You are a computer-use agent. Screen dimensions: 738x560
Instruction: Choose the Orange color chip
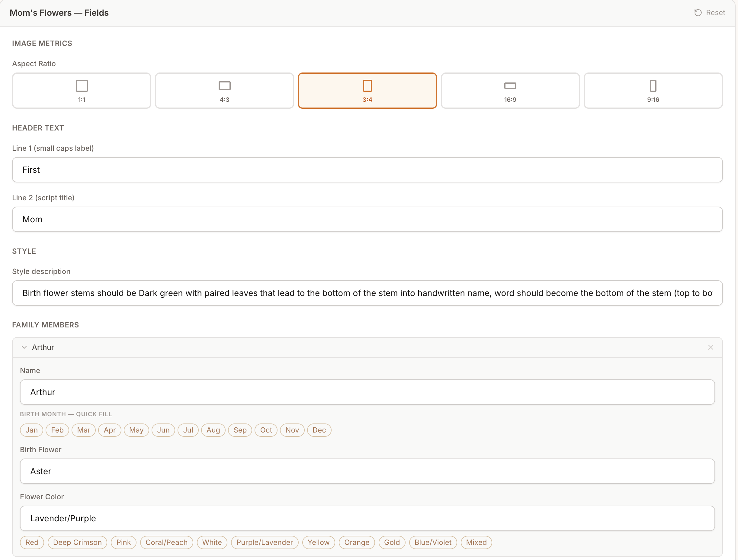[357, 542]
